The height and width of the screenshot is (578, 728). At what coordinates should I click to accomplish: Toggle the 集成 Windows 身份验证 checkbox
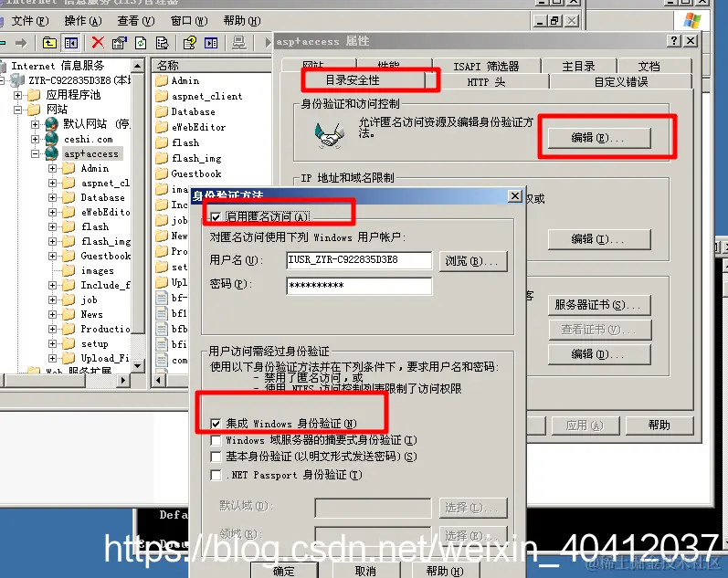216,424
